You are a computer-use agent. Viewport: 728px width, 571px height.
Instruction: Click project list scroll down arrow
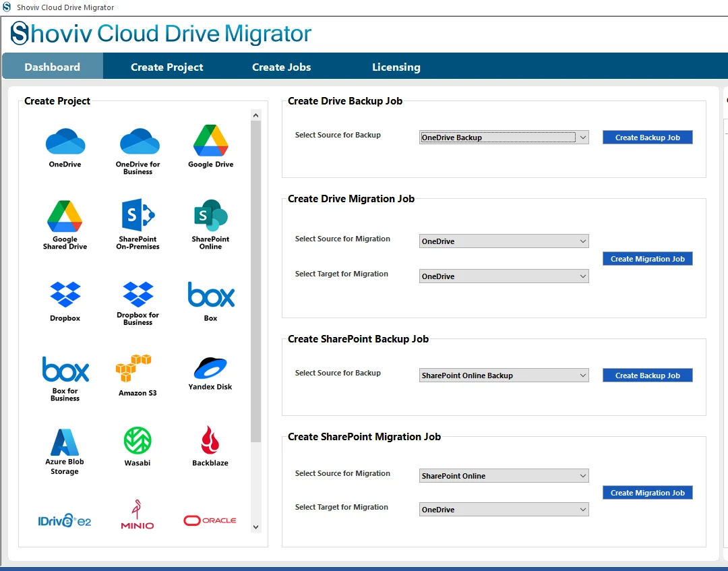click(256, 527)
